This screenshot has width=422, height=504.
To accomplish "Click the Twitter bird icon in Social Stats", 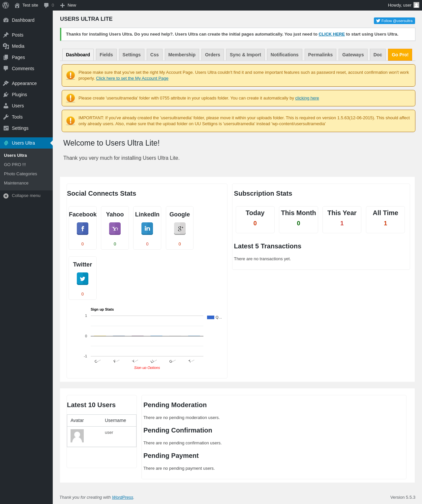I will click(82, 279).
